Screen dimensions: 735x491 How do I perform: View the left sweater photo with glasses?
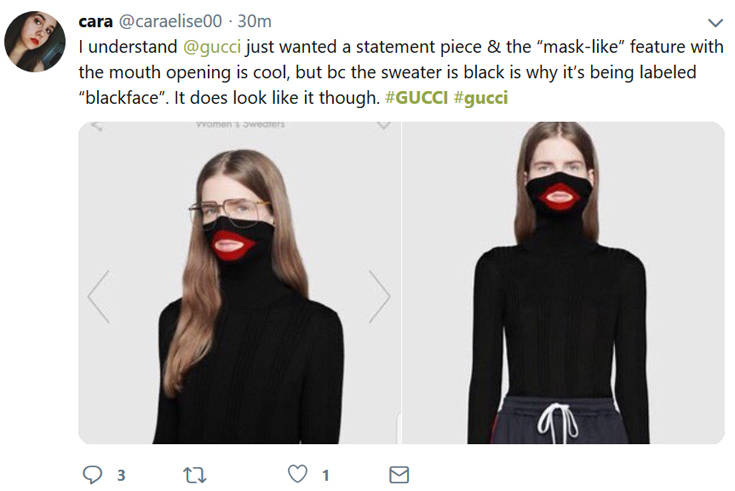(x=240, y=283)
